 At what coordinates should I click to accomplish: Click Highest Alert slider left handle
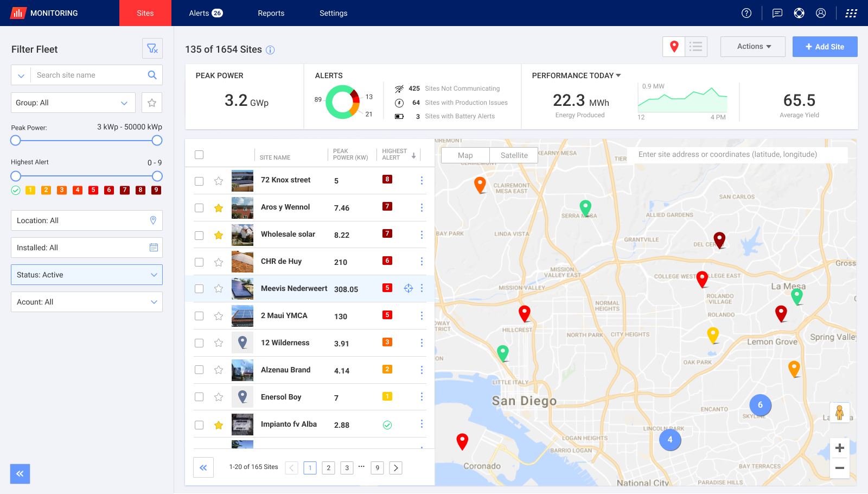pyautogui.click(x=16, y=176)
